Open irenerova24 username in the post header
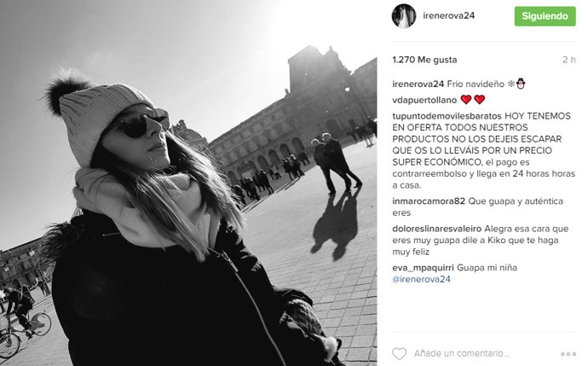588x366 pixels. (448, 15)
